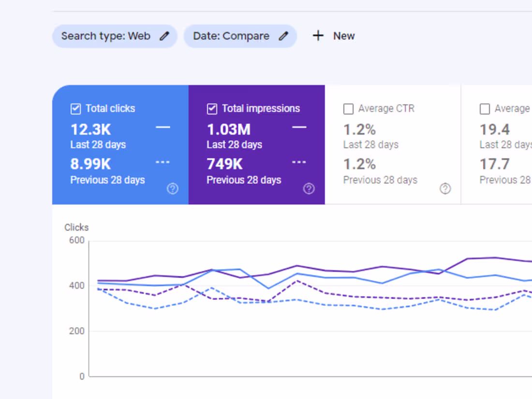This screenshot has width=532, height=399.
Task: Click dashed line indicator on Total clicks card
Action: click(163, 162)
